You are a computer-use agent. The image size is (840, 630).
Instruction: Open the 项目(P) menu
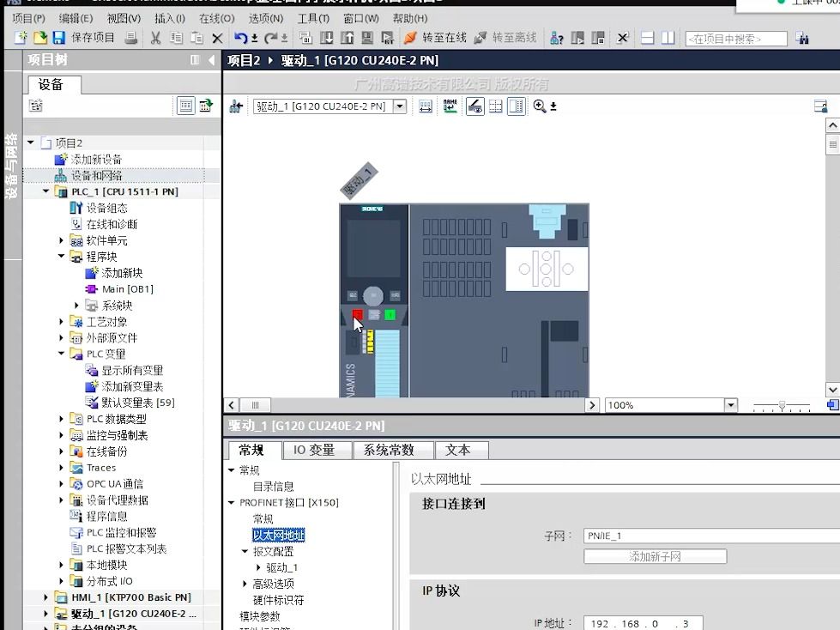click(x=28, y=18)
